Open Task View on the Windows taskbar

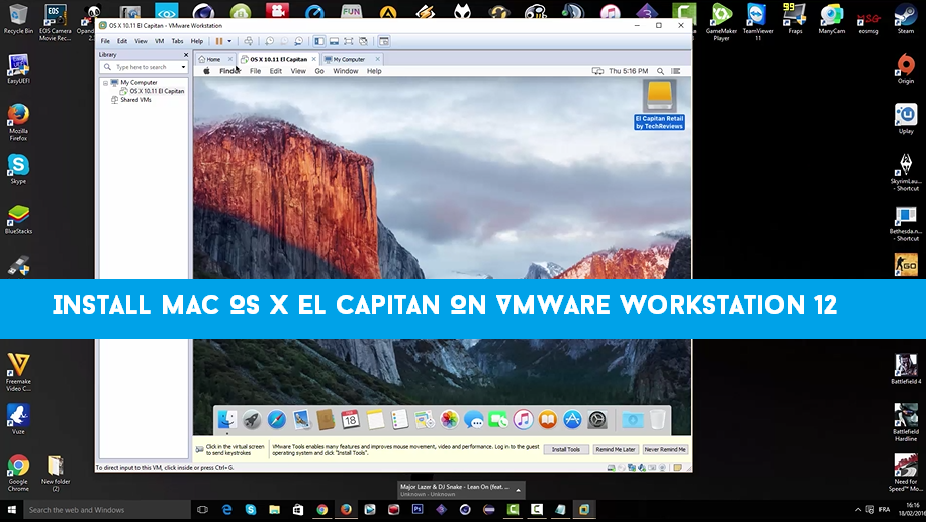pos(203,510)
